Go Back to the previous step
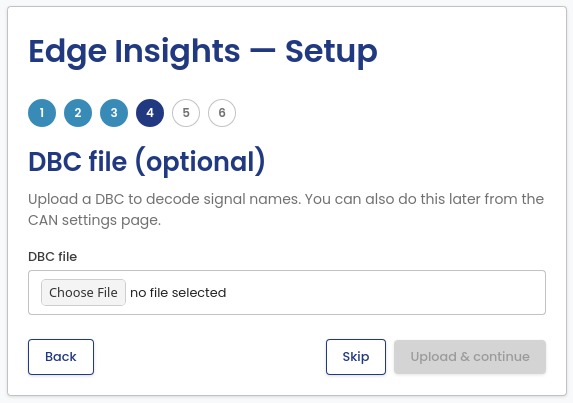 tap(61, 357)
